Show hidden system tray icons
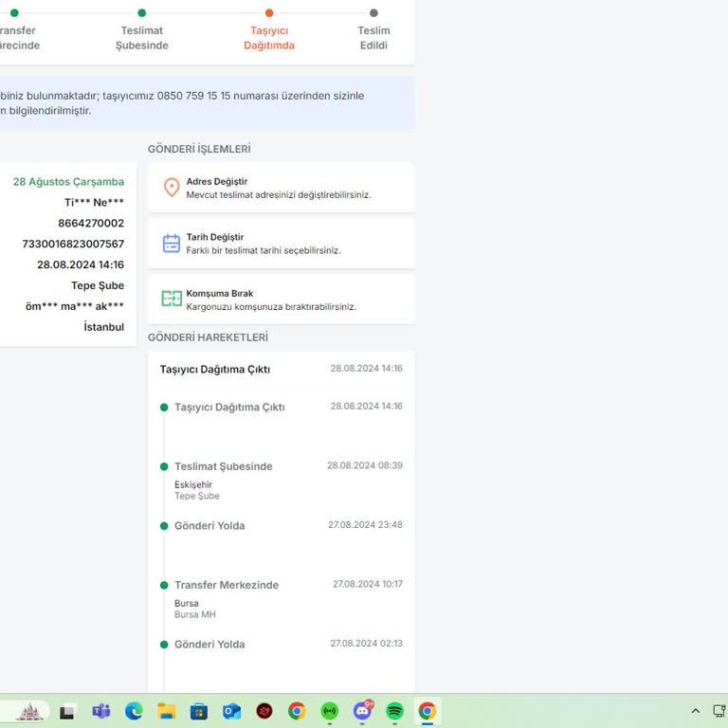Image resolution: width=728 pixels, height=728 pixels. tap(696, 711)
